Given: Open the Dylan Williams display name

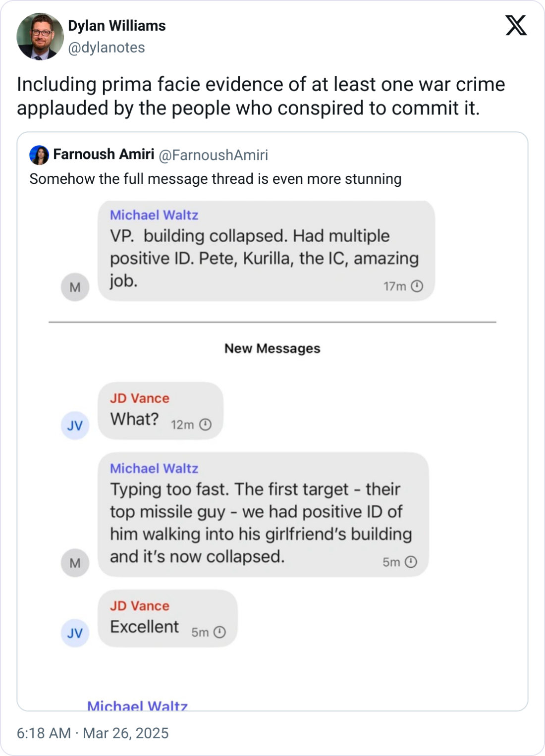Looking at the screenshot, I should (117, 26).
